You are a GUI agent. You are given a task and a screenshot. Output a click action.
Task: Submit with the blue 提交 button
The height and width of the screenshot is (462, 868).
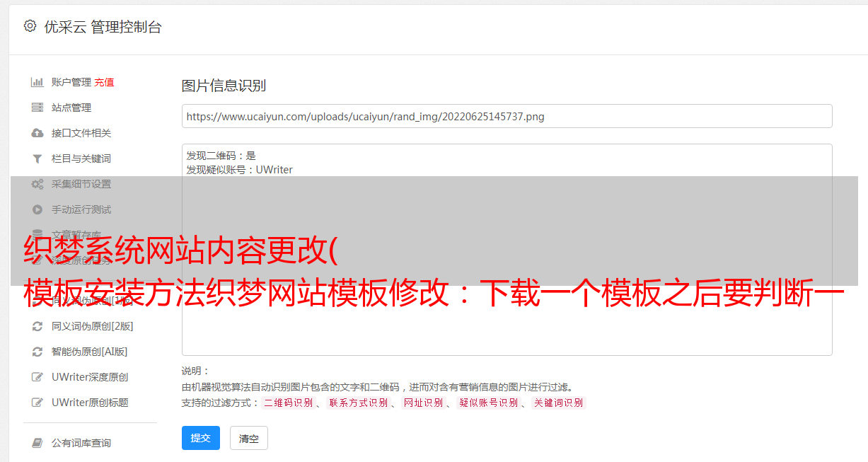pyautogui.click(x=201, y=438)
